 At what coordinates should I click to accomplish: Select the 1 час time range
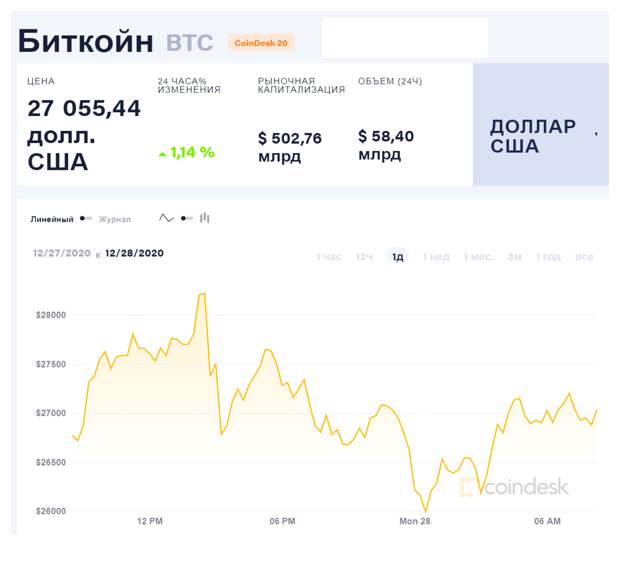(x=329, y=257)
